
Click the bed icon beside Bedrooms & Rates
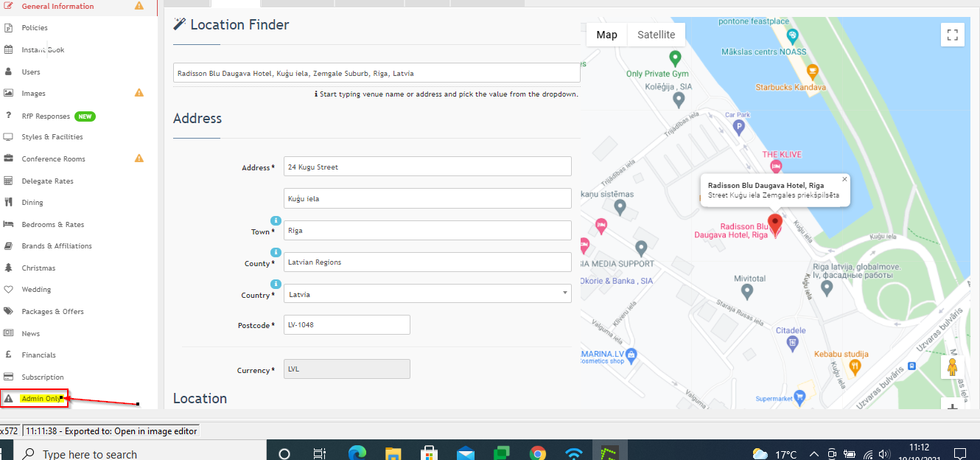8,224
